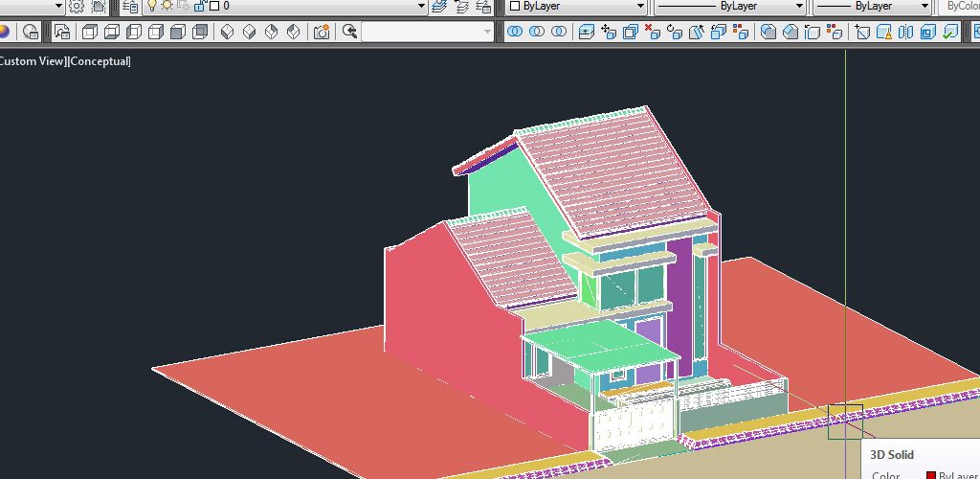
Task: Open the ByLayer lineweight dropdown
Action: pos(925,7)
